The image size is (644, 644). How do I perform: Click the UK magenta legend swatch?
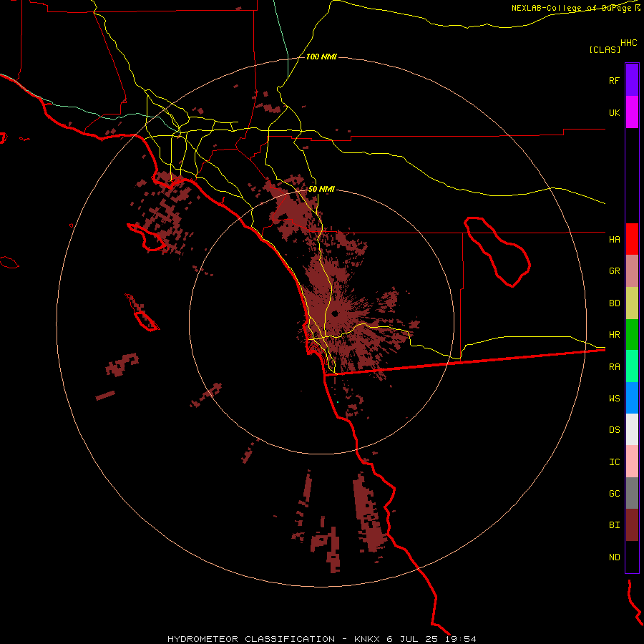632,112
